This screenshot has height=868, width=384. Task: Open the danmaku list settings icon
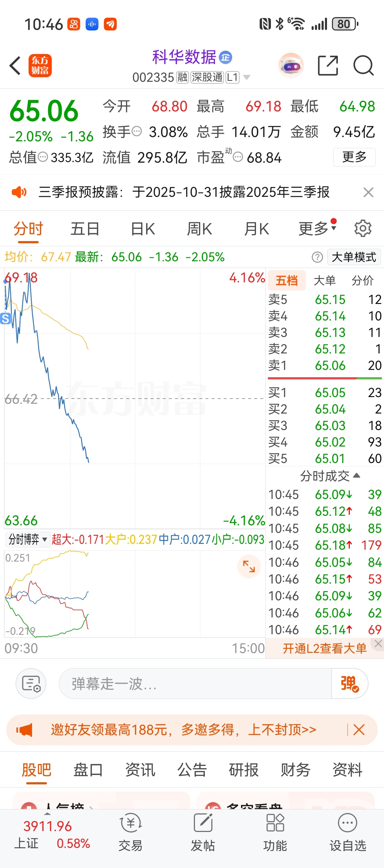tap(31, 683)
